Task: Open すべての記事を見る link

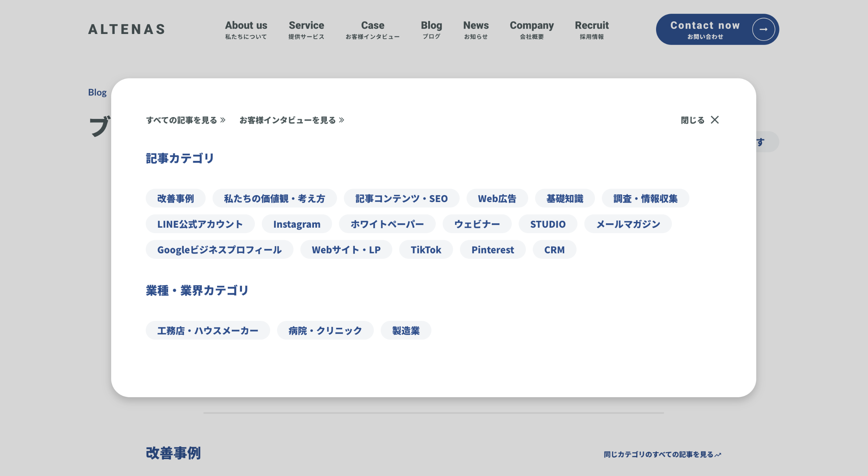Action: pyautogui.click(x=186, y=120)
